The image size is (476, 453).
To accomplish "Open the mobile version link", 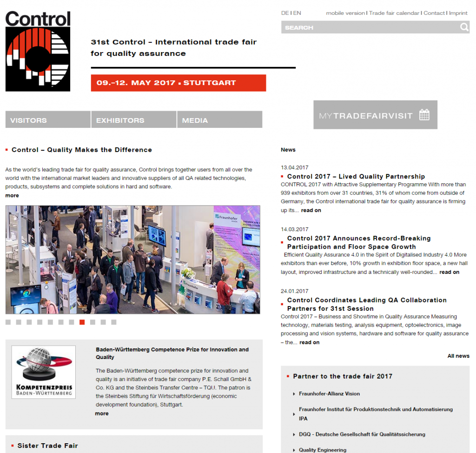I will tap(345, 13).
